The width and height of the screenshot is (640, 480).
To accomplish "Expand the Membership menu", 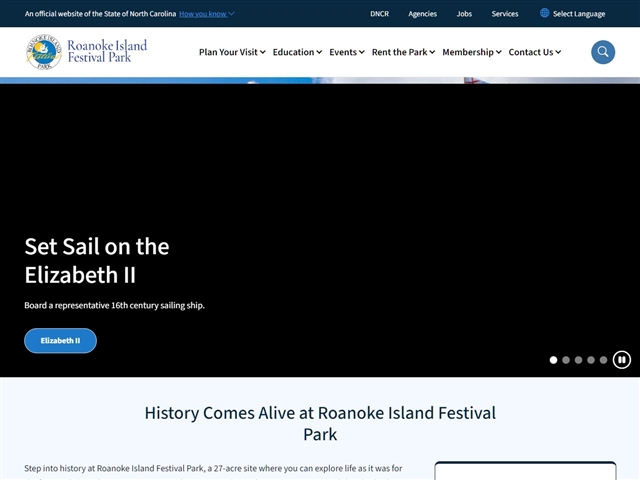I will 472,52.
